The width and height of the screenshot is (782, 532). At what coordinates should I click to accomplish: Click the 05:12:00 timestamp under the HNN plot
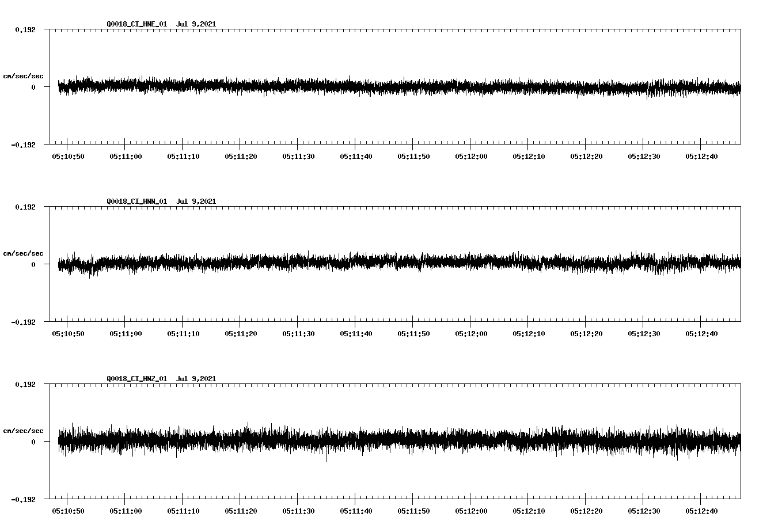tap(472, 333)
